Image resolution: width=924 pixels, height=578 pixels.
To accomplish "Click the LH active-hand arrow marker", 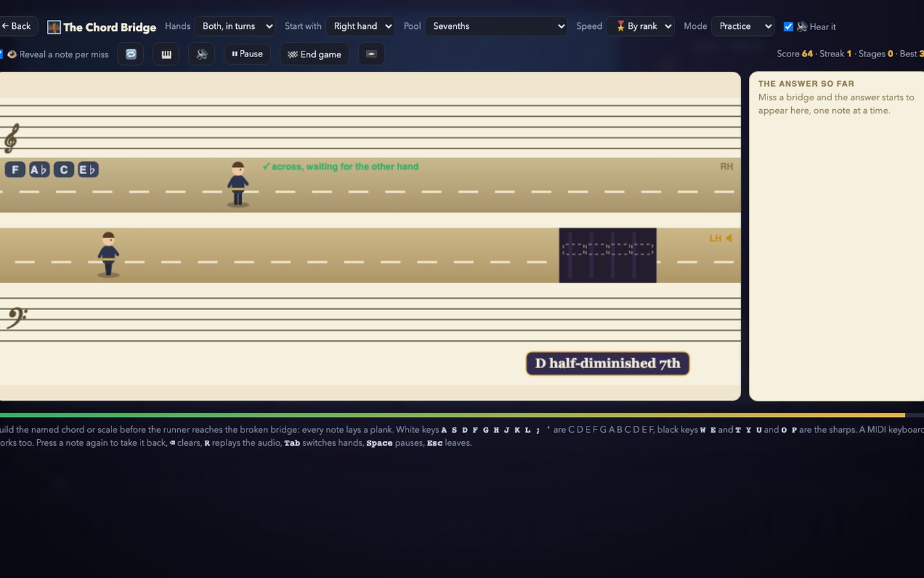I will click(x=728, y=238).
